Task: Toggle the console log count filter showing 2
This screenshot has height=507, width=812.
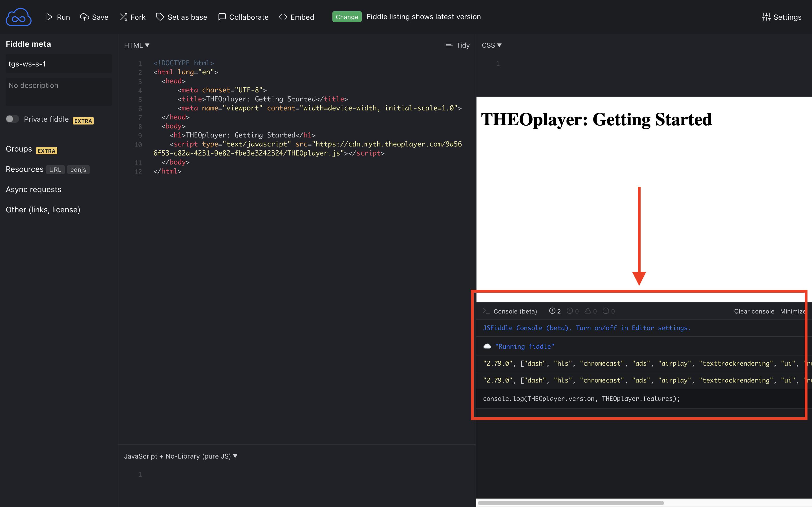Action: coord(555,311)
